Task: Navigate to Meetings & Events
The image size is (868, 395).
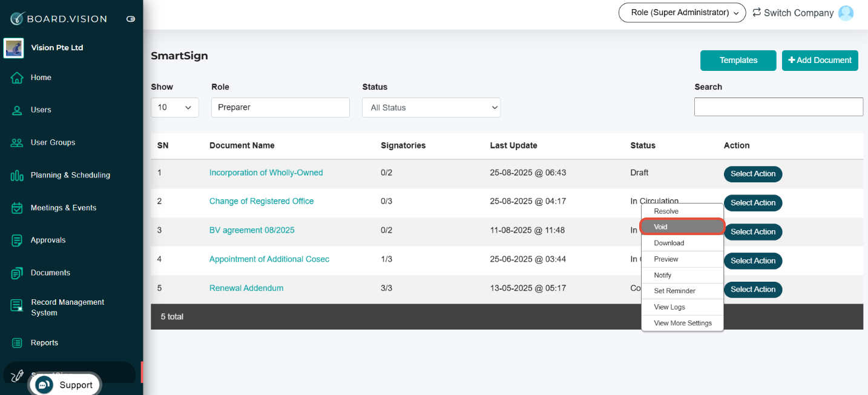Action: (64, 208)
